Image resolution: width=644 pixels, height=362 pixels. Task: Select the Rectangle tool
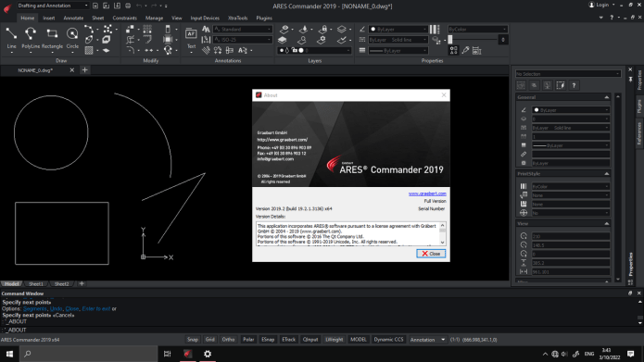[x=52, y=38]
